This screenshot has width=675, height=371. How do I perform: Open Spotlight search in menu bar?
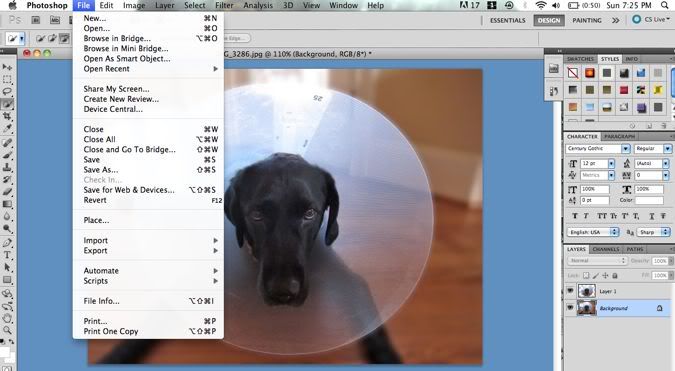[x=665, y=6]
